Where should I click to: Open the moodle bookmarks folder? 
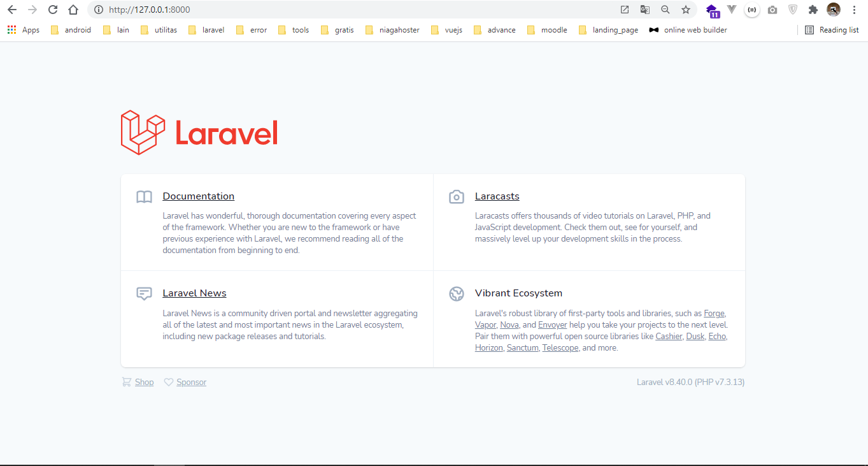(x=547, y=30)
